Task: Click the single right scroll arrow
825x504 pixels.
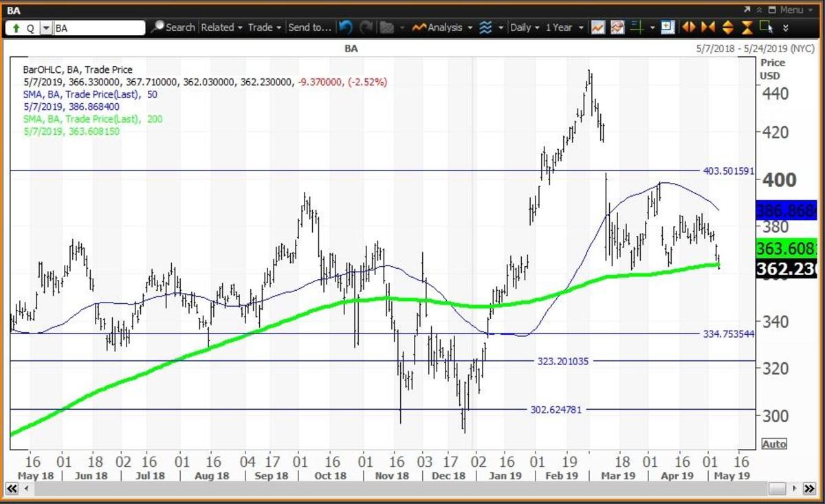Action: click(x=795, y=488)
